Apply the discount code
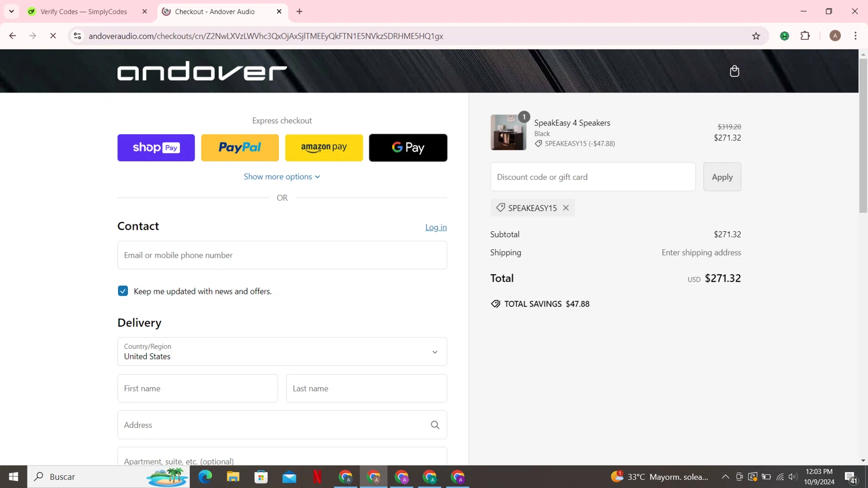Viewport: 868px width, 488px height. (722, 177)
